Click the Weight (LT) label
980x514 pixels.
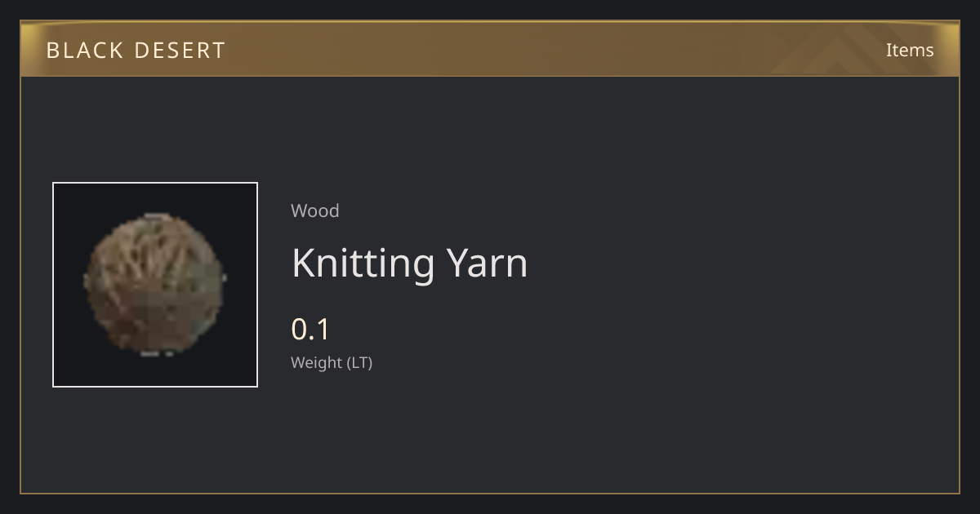coord(332,362)
